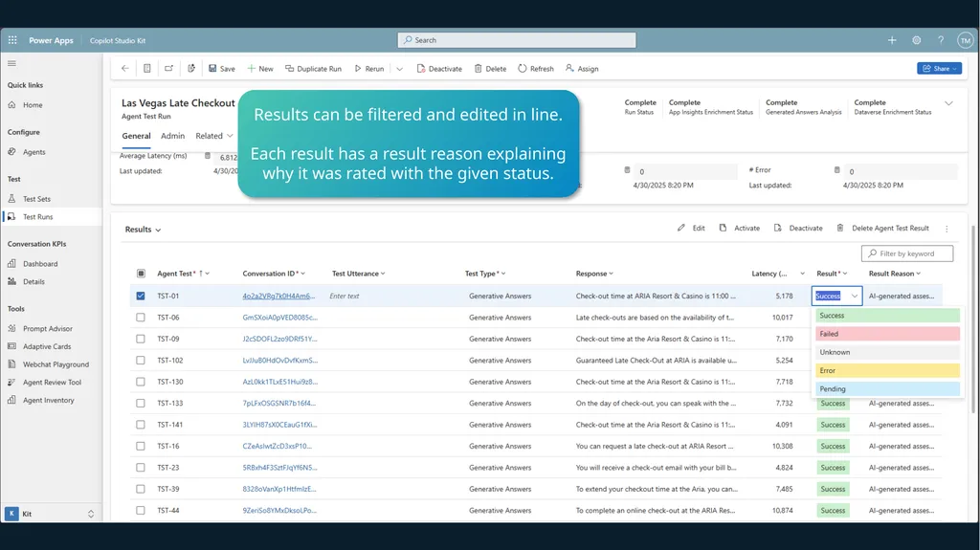Go to Home in the sidebar

(x=33, y=105)
